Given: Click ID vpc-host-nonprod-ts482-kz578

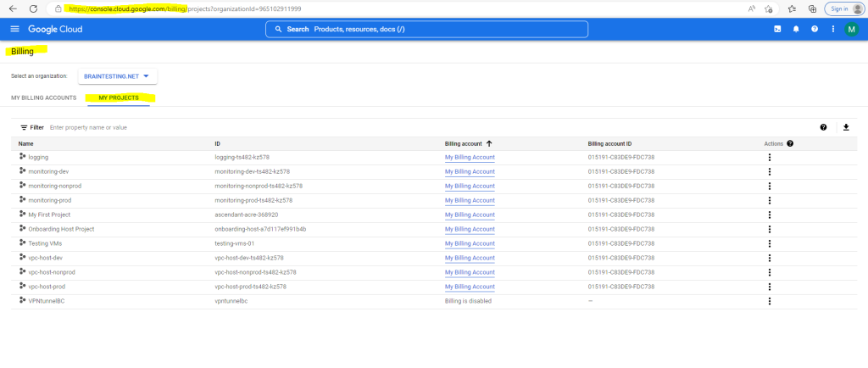Looking at the screenshot, I should 255,272.
